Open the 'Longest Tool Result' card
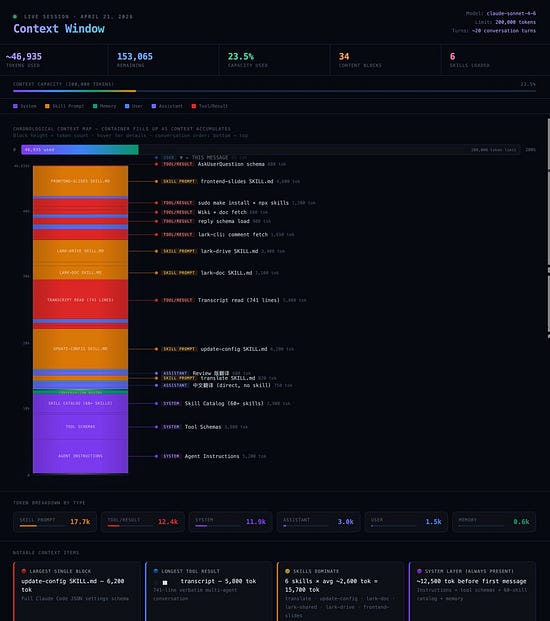 pyautogui.click(x=209, y=591)
